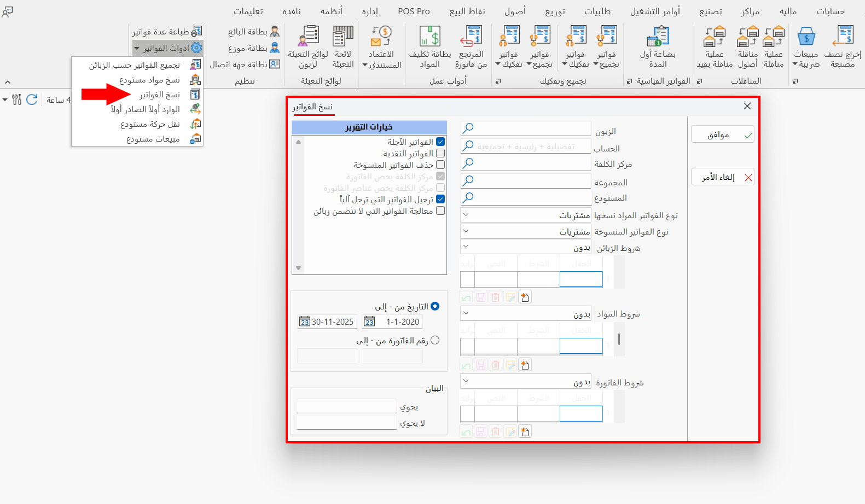Click بطاقة تكليف المواد icon
Viewport: 865px width, 504px height.
pos(430,36)
